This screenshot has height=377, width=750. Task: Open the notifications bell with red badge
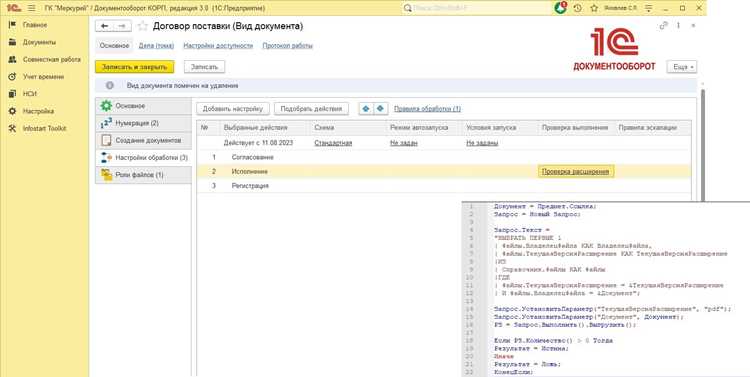click(x=561, y=8)
